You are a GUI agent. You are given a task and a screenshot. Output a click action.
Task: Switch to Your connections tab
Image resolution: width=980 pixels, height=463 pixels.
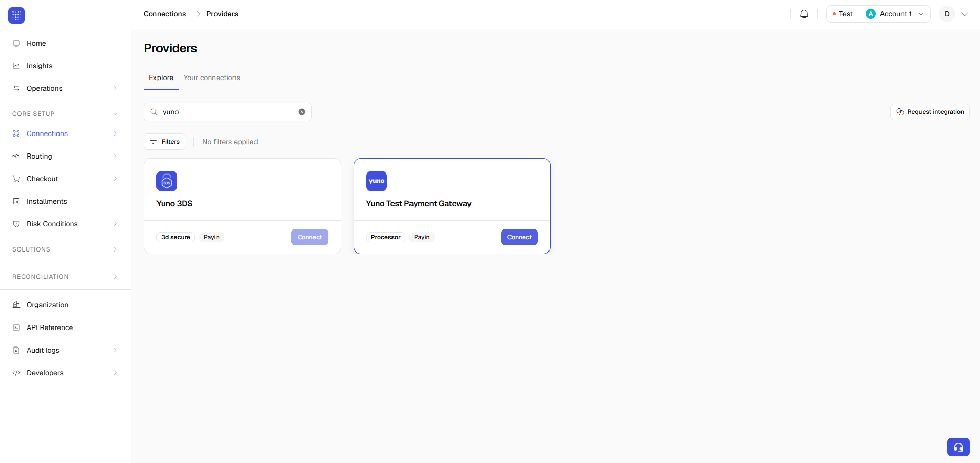pyautogui.click(x=212, y=78)
